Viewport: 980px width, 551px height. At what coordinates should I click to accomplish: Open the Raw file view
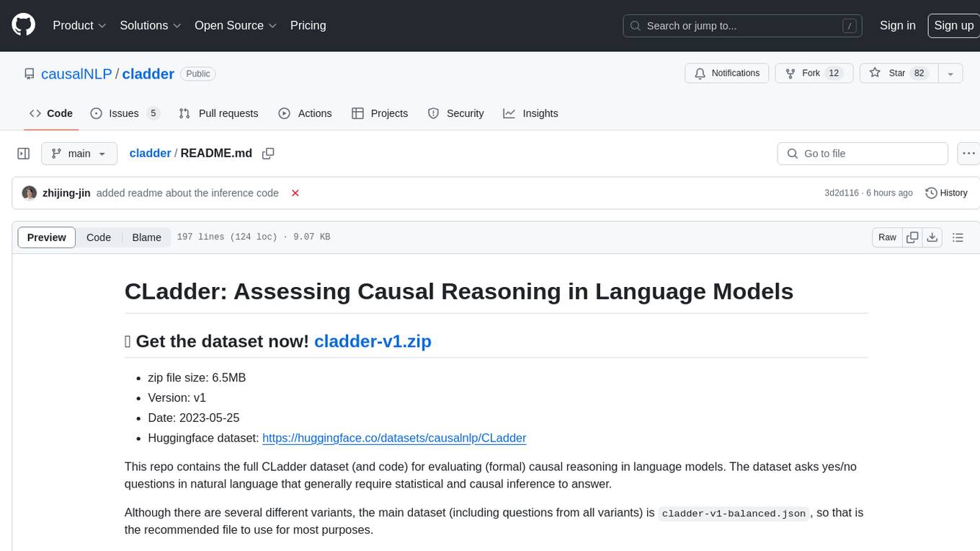(887, 237)
